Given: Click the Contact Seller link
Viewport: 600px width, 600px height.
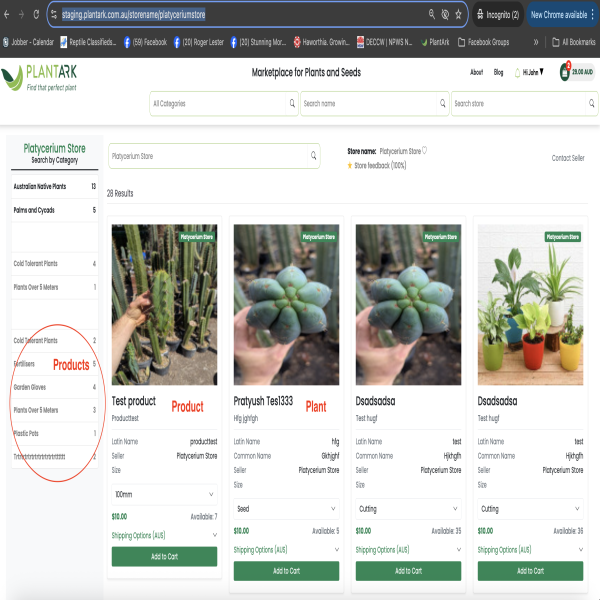Looking at the screenshot, I should (568, 158).
